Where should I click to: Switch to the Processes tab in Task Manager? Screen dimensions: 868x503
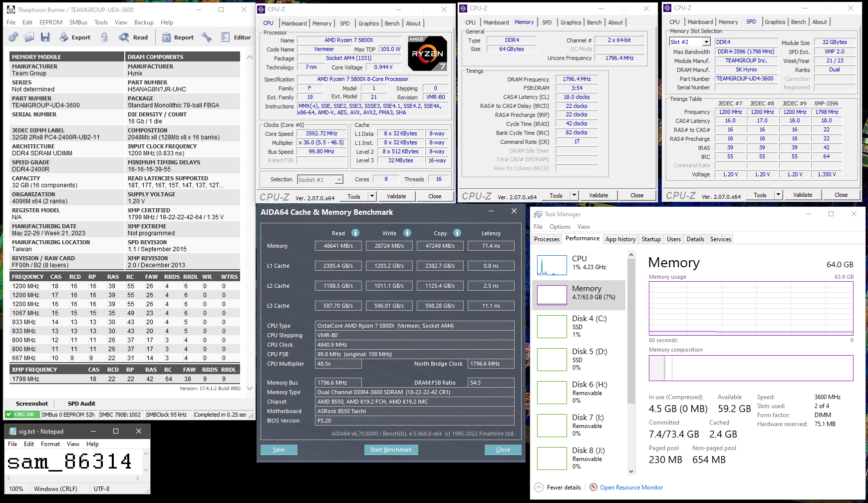(x=547, y=239)
